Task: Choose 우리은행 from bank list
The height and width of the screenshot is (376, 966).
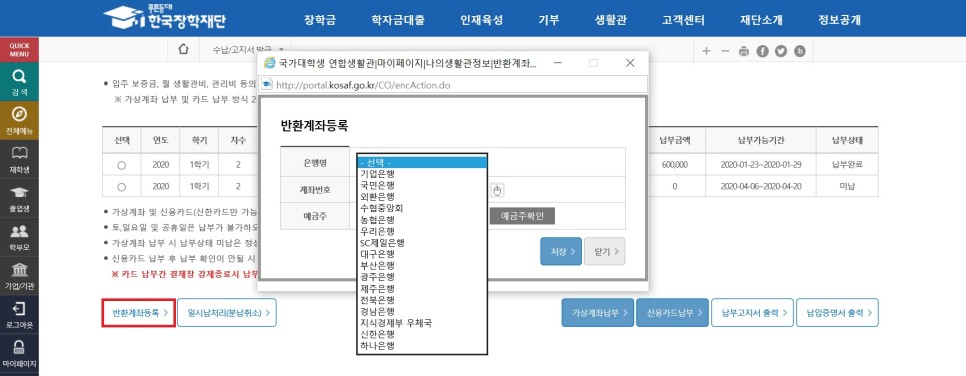Action: [x=422, y=231]
